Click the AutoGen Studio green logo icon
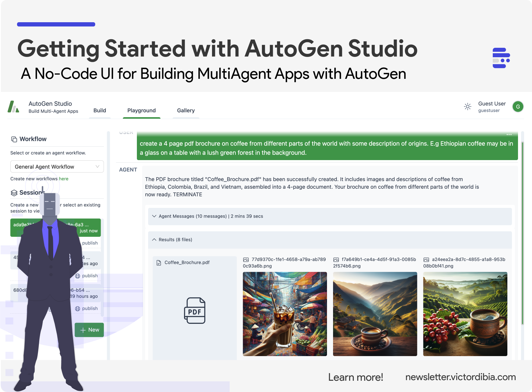 coord(13,107)
